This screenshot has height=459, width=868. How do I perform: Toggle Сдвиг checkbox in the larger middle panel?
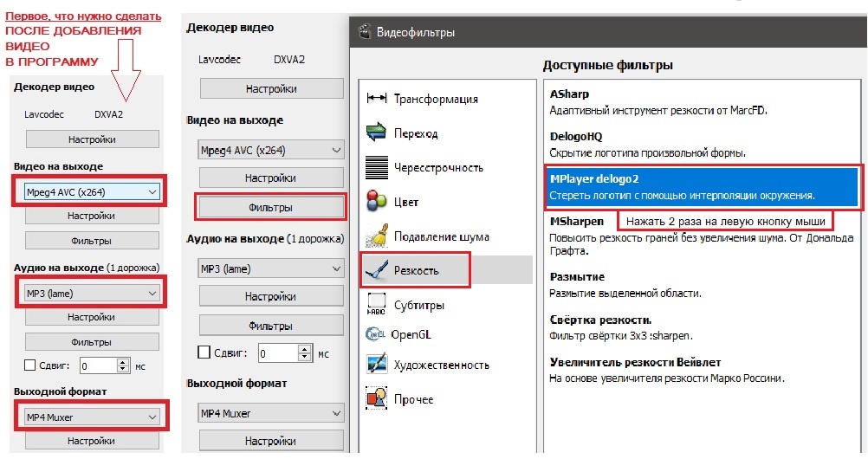204,352
